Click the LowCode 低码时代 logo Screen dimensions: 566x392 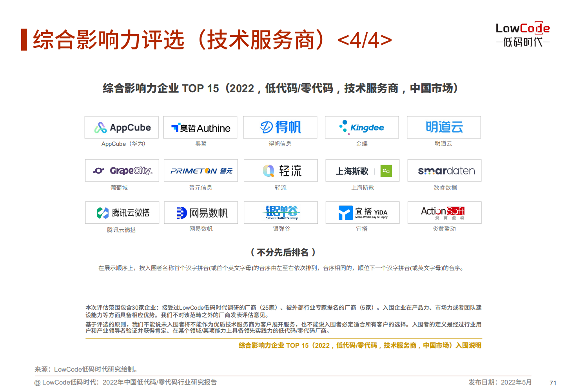click(523, 34)
